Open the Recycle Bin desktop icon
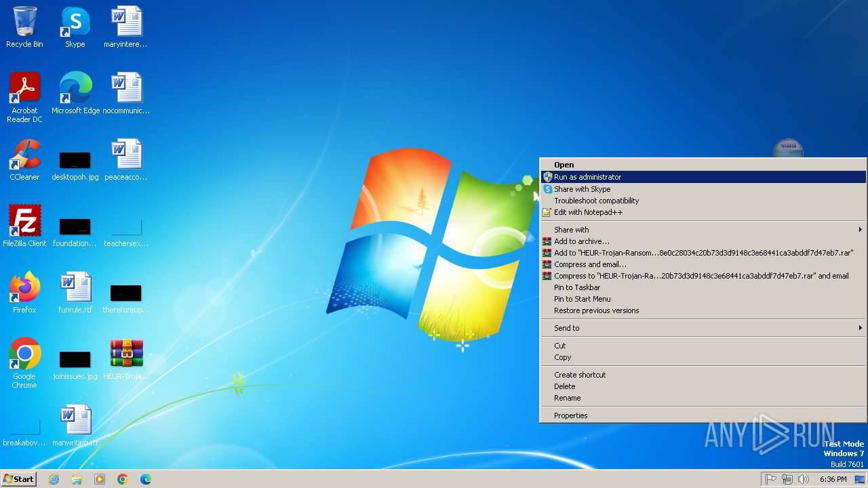 [x=24, y=27]
